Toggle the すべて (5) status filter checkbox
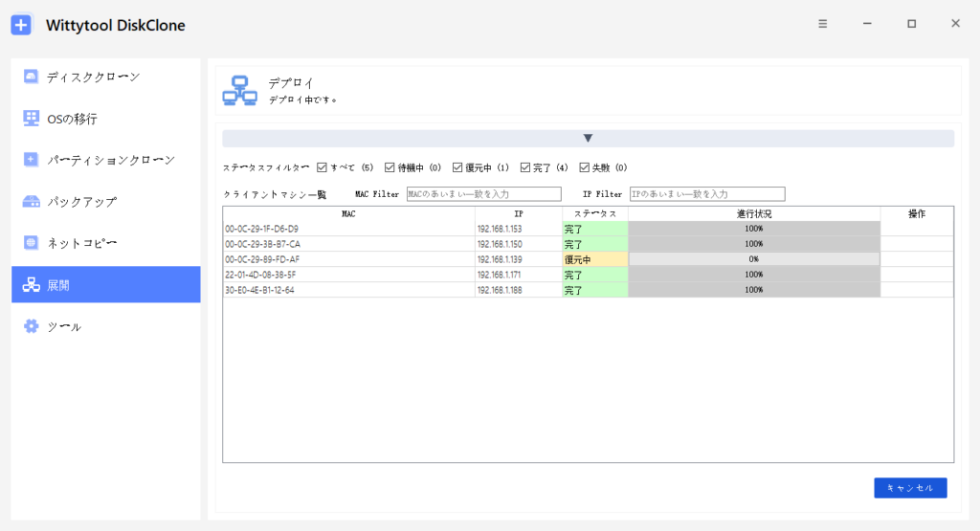 pos(322,167)
